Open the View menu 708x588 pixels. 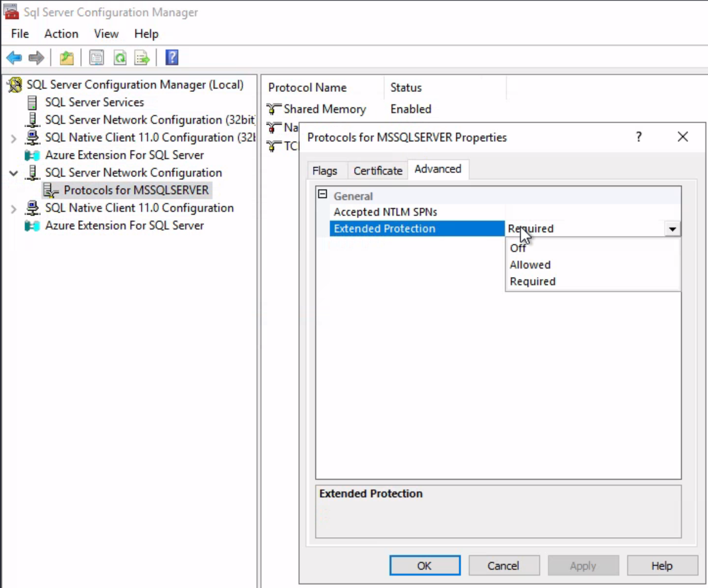point(106,34)
